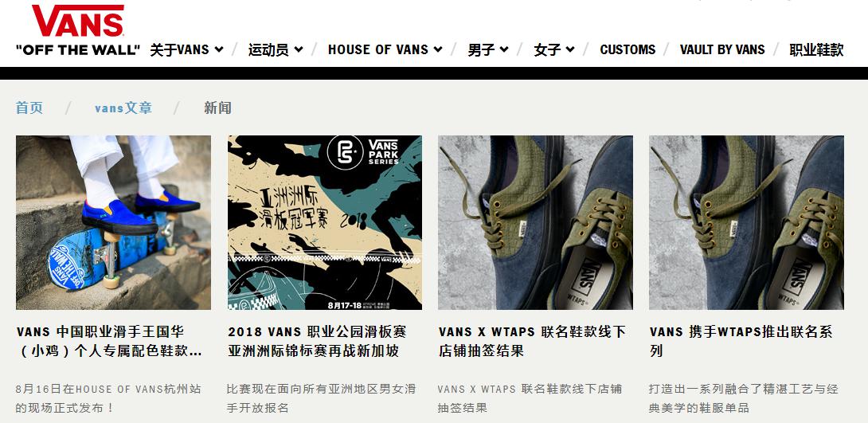Open the third WTAPS shoe image

[x=535, y=222]
